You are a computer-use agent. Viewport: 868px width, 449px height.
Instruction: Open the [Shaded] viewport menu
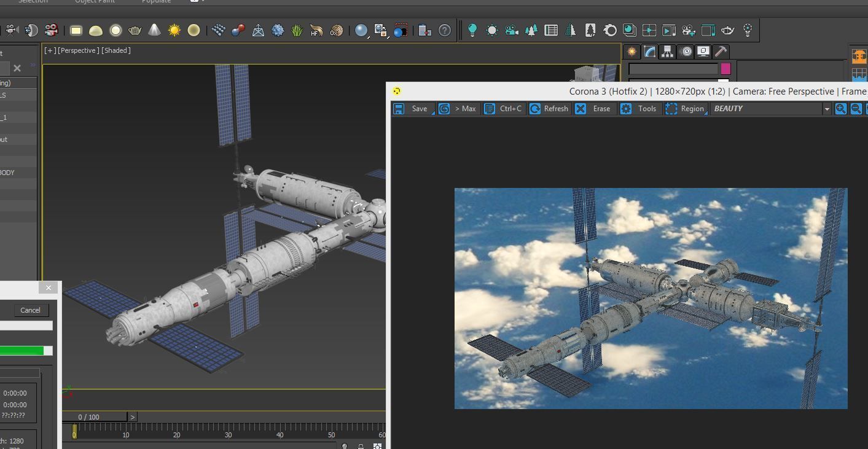coord(115,50)
